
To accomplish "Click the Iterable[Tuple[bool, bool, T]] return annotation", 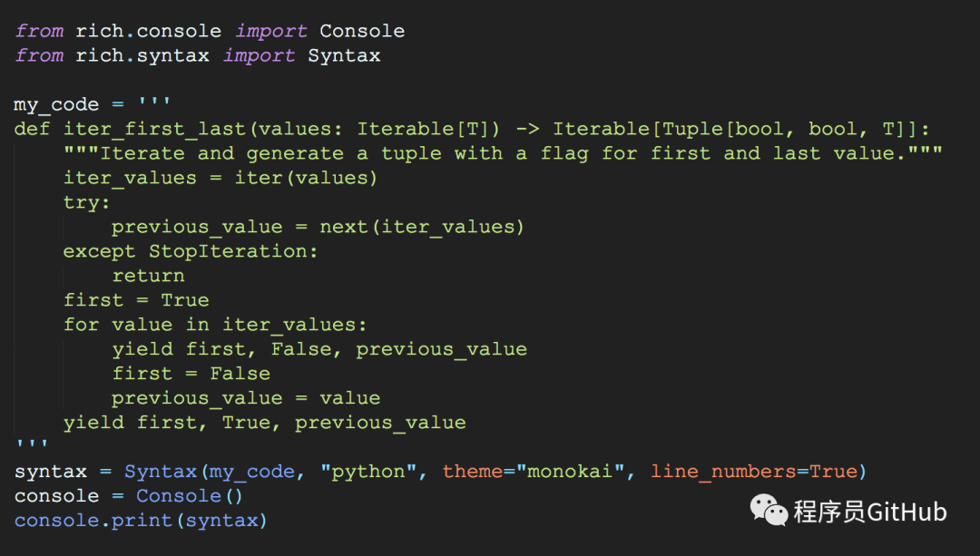I will (740, 129).
